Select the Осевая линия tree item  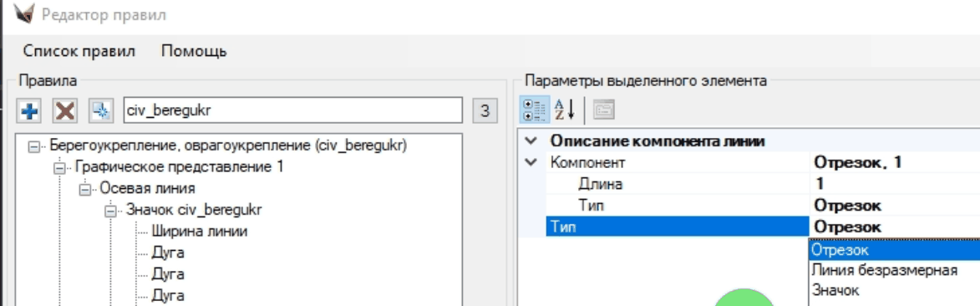coord(148,188)
